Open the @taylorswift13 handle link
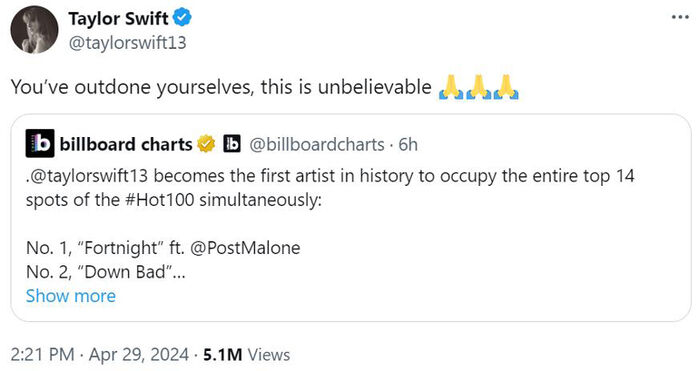The width and height of the screenshot is (698, 371). [x=127, y=43]
